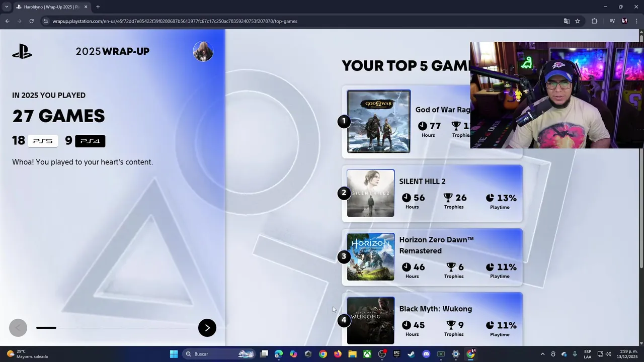644x362 pixels.
Task: Click the trophy icon showing 9 trophies
Action: pyautogui.click(x=451, y=325)
